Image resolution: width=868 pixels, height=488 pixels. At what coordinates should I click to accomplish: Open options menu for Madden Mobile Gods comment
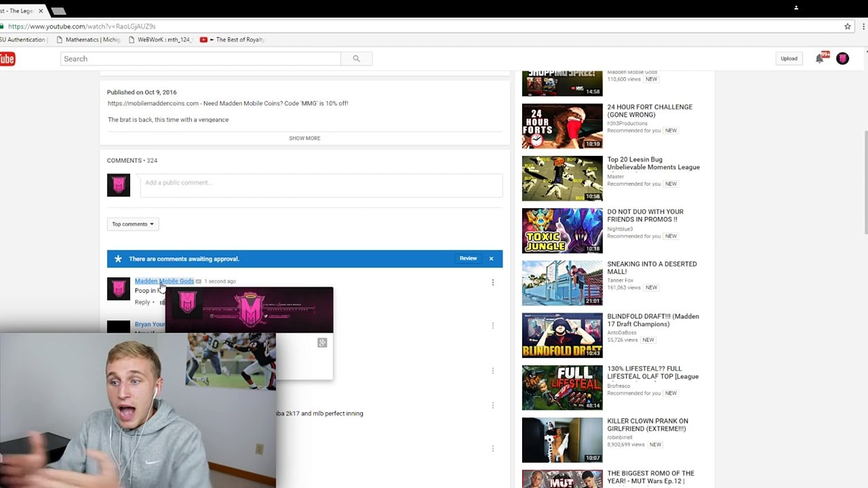pyautogui.click(x=493, y=282)
